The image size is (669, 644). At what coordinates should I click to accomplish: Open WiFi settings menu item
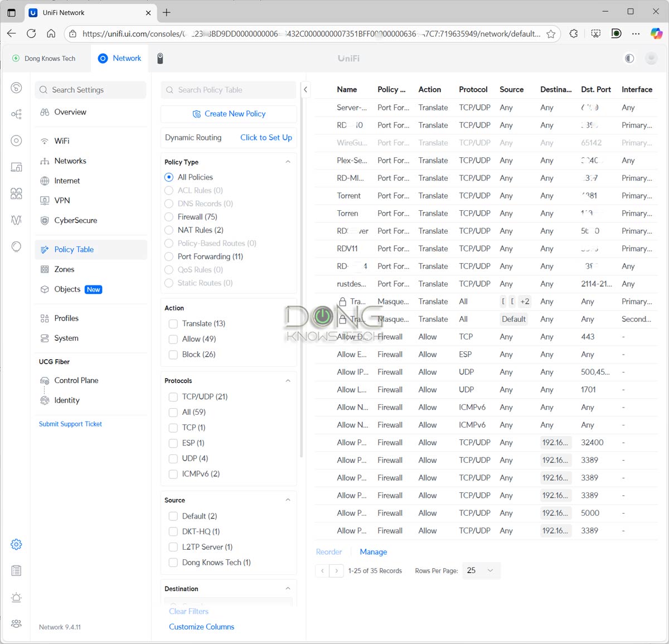click(90, 141)
